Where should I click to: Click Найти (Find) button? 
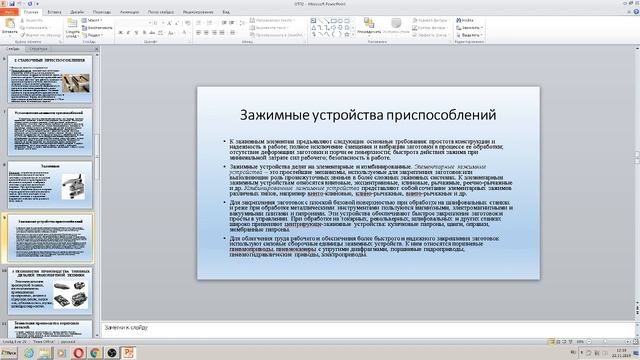(465, 20)
